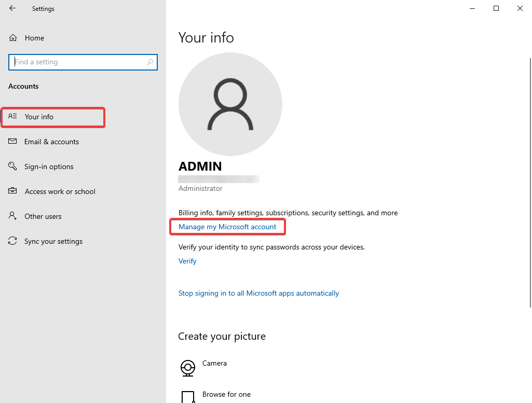Open Access work or school
The height and width of the screenshot is (403, 532).
60,191
